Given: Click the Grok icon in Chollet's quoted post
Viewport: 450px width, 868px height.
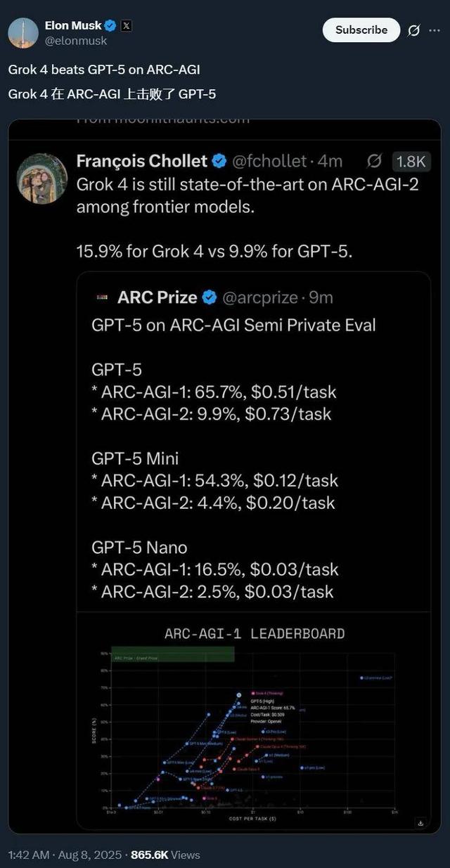Looking at the screenshot, I should pyautogui.click(x=375, y=161).
